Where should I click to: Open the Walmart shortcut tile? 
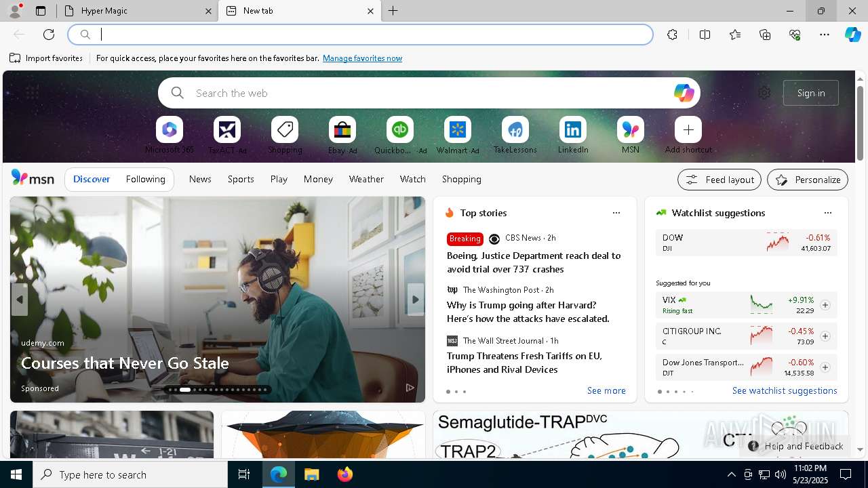pos(458,135)
